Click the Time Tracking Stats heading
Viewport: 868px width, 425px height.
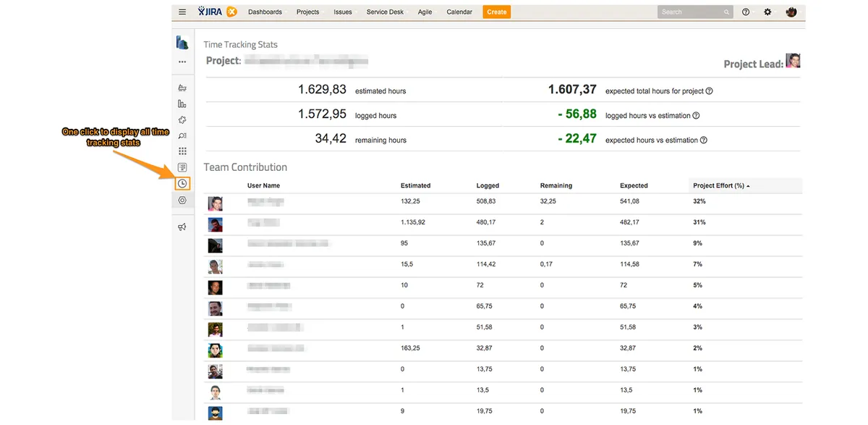click(241, 45)
